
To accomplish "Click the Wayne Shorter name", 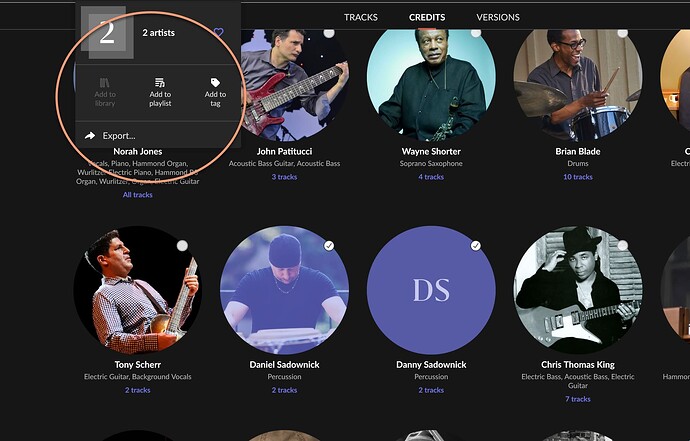I will 431,151.
